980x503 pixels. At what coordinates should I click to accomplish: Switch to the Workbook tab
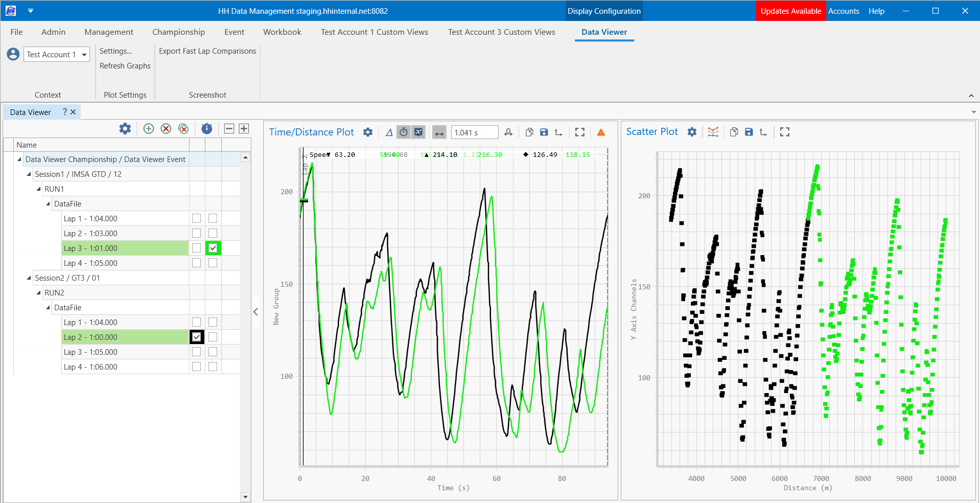tap(282, 32)
